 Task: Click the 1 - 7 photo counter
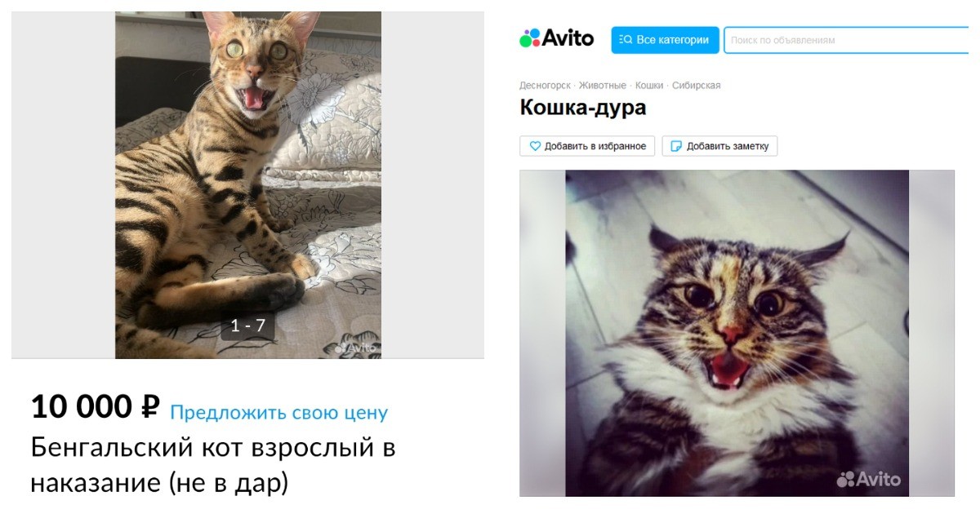pos(247,326)
